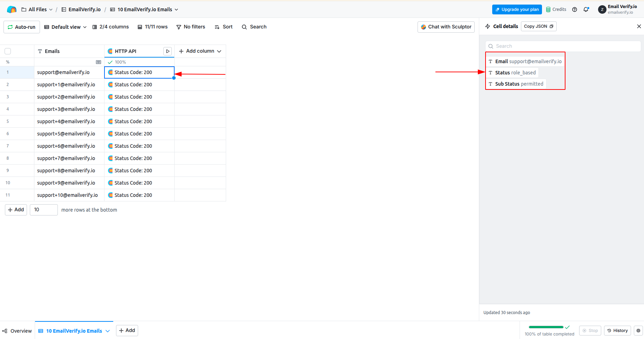Click Status Code cell for support+10 row
644x339 pixels.
pyautogui.click(x=139, y=195)
